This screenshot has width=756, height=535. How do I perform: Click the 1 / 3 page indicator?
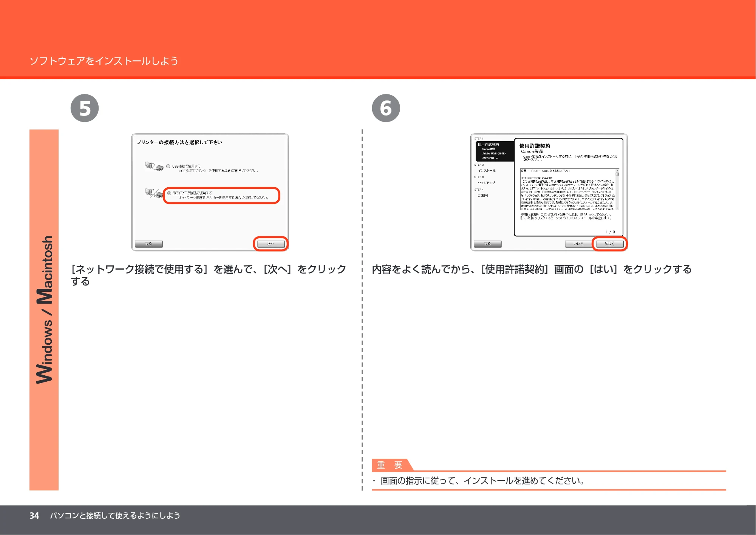click(610, 232)
